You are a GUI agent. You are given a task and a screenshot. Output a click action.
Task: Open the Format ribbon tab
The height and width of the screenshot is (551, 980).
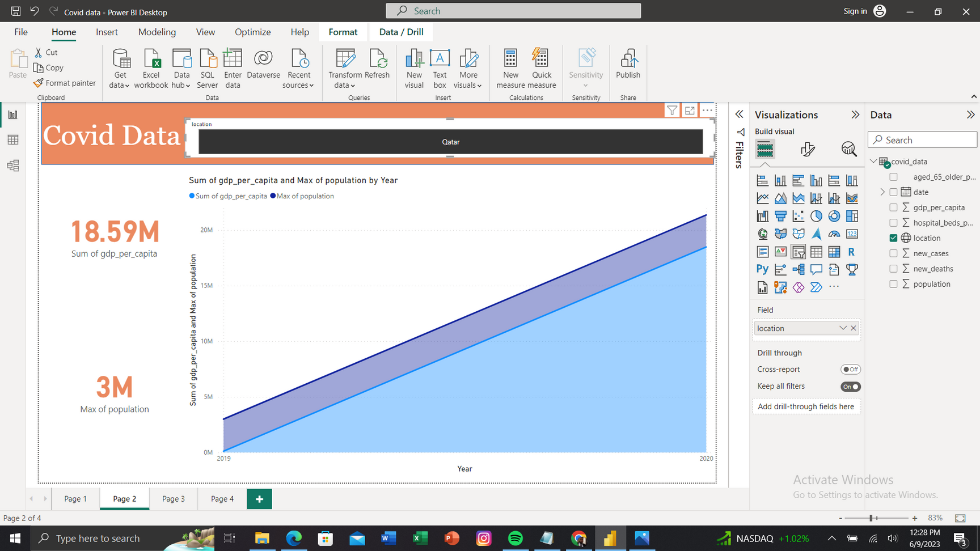[x=343, y=32]
